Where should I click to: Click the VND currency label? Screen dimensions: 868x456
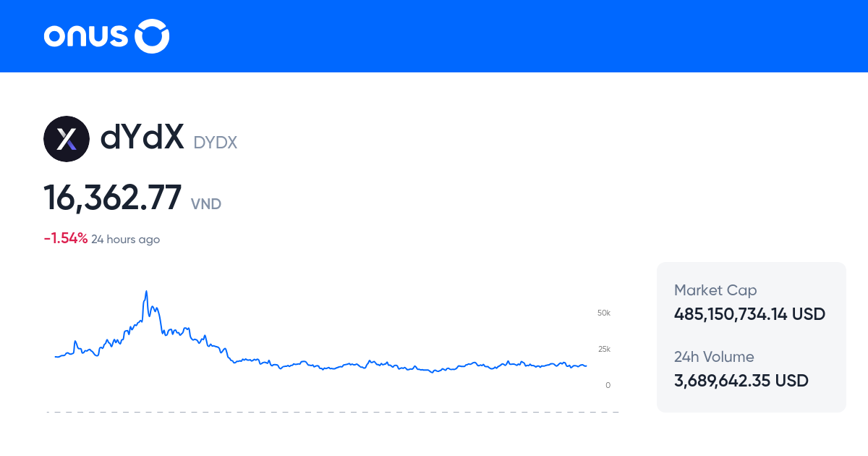click(x=206, y=204)
